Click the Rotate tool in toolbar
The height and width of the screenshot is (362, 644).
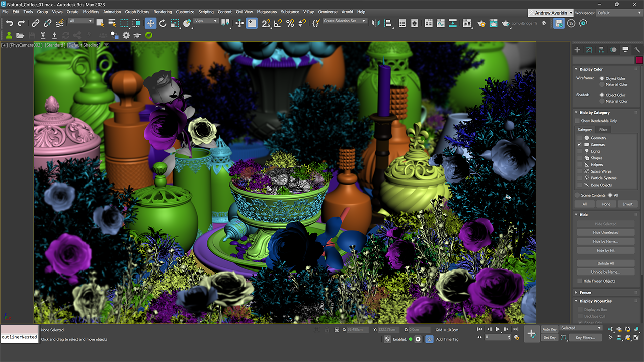click(163, 23)
